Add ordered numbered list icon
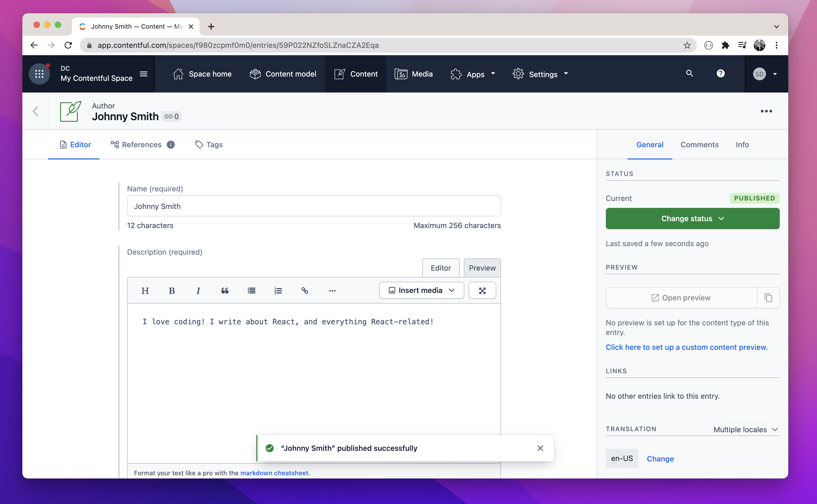 pos(278,290)
